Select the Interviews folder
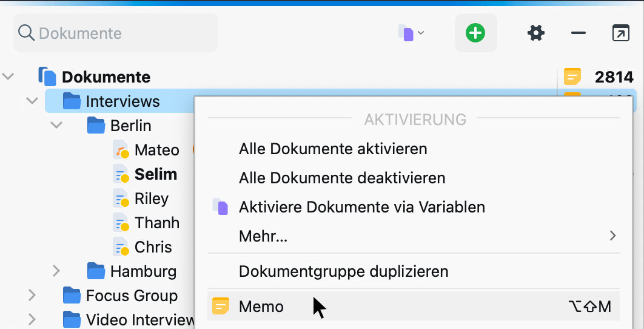This screenshot has height=329, width=644. 123,101
